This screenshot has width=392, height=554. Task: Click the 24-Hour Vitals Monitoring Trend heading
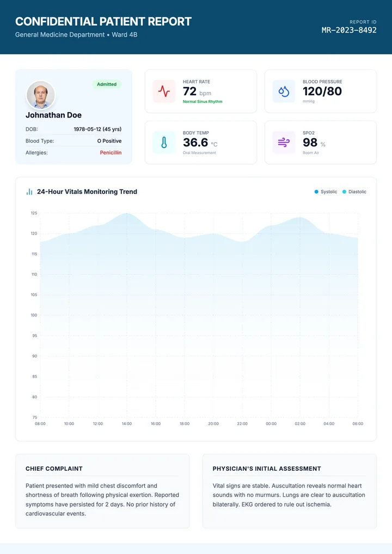click(87, 192)
